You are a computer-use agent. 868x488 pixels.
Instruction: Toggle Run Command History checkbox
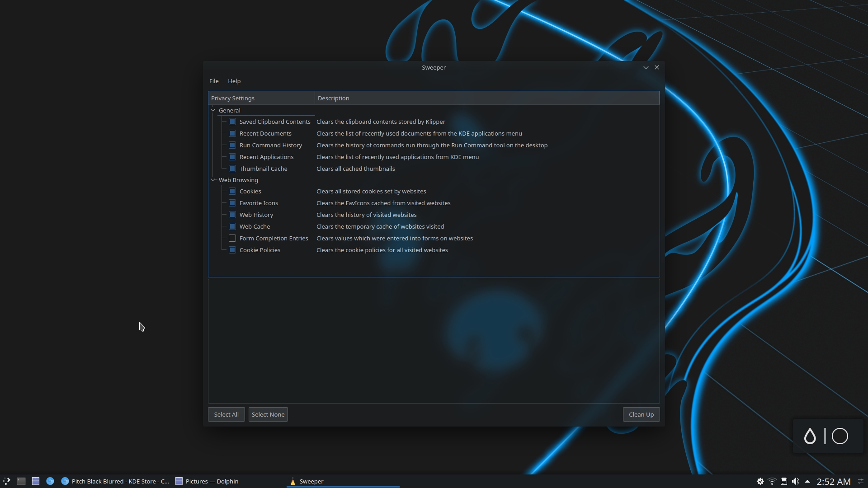[232, 145]
